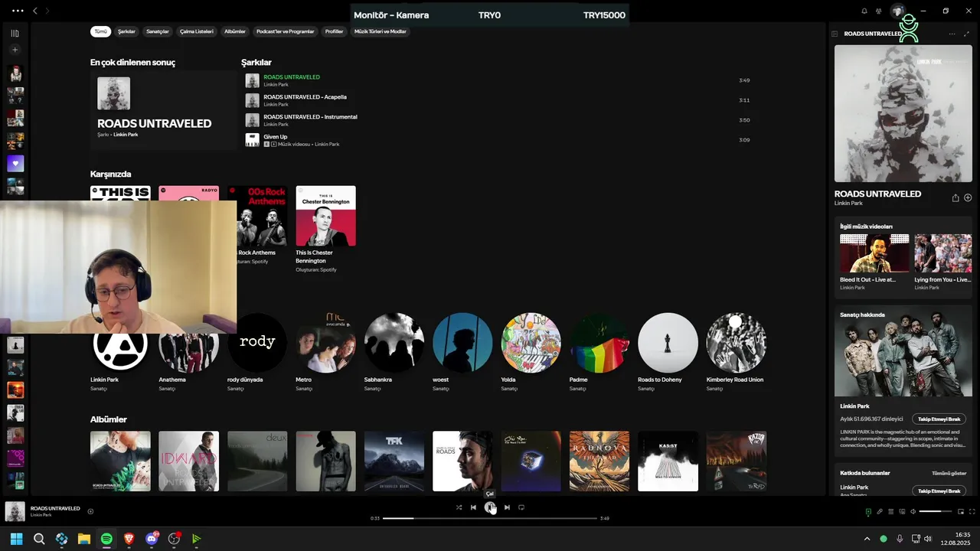Screen dimensions: 980x551
Task: Open the Kimberley Road Union artist
Action: pyautogui.click(x=737, y=352)
